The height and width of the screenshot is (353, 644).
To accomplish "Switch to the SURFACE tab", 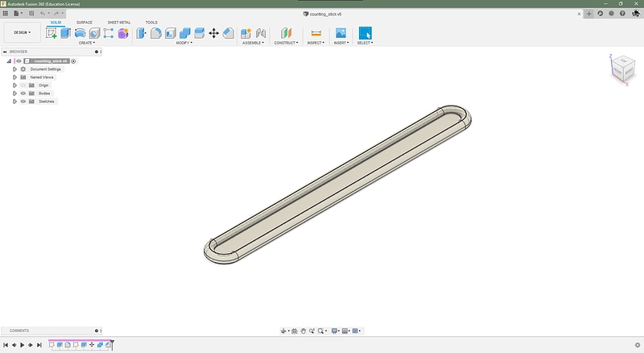I will pos(85,23).
